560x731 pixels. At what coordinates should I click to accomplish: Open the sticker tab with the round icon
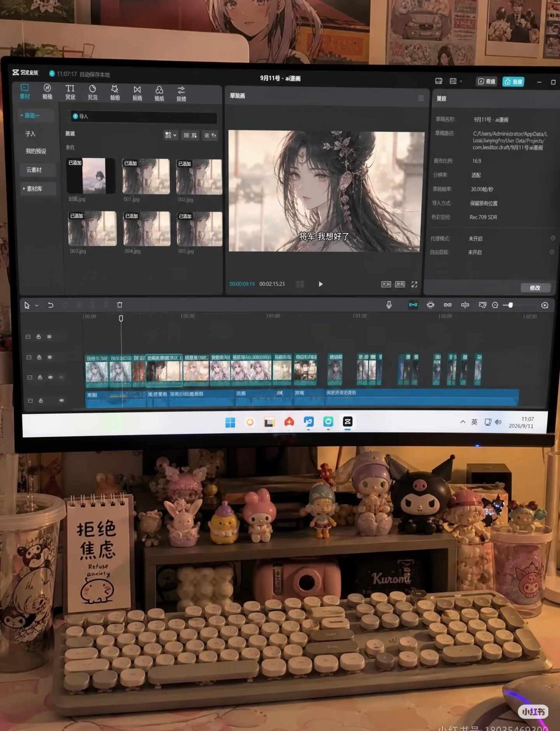(92, 92)
